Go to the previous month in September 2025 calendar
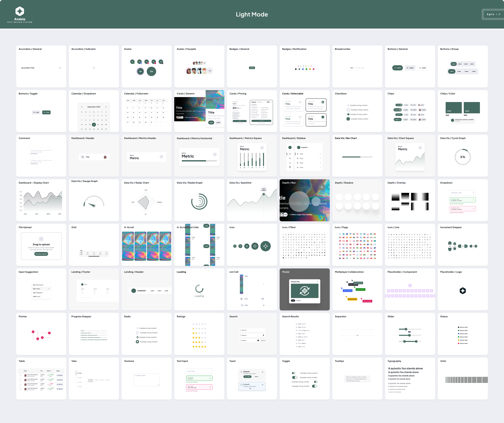The width and height of the screenshot is (504, 423). [x=82, y=107]
